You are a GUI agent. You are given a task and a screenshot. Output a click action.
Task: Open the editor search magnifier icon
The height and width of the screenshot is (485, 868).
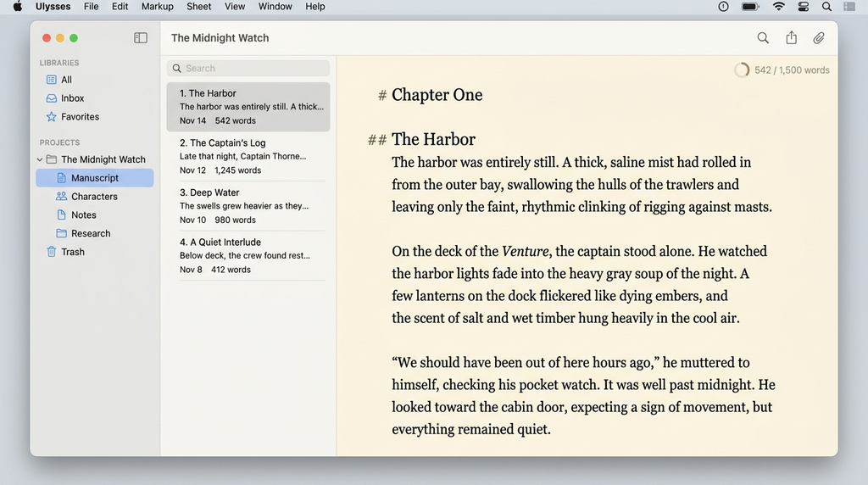[763, 37]
